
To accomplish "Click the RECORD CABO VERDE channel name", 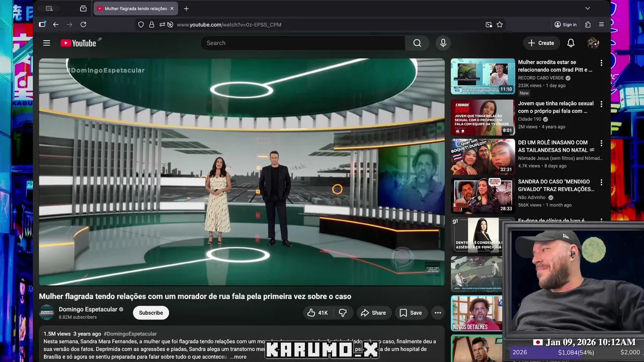I will pos(541,78).
